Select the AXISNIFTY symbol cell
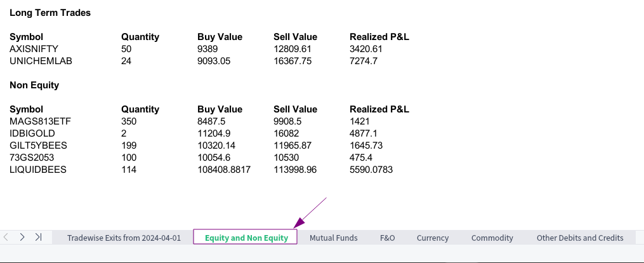This screenshot has height=263, width=644. tap(34, 49)
